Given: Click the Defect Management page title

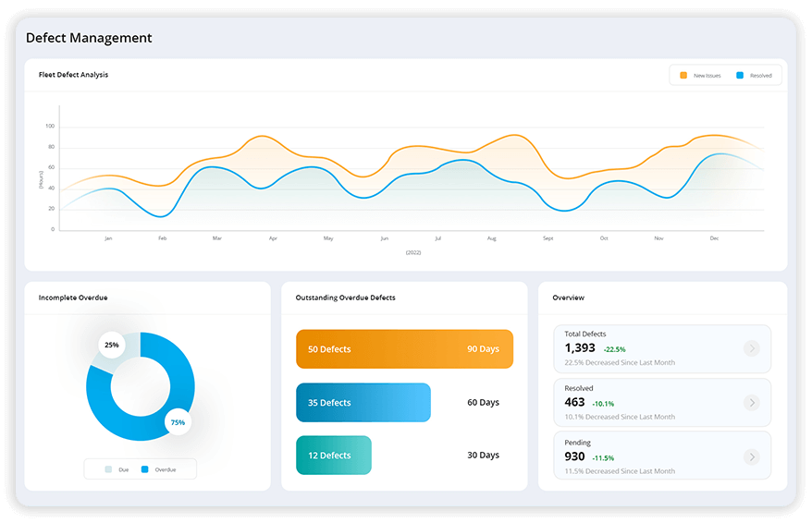Looking at the screenshot, I should (x=89, y=38).
